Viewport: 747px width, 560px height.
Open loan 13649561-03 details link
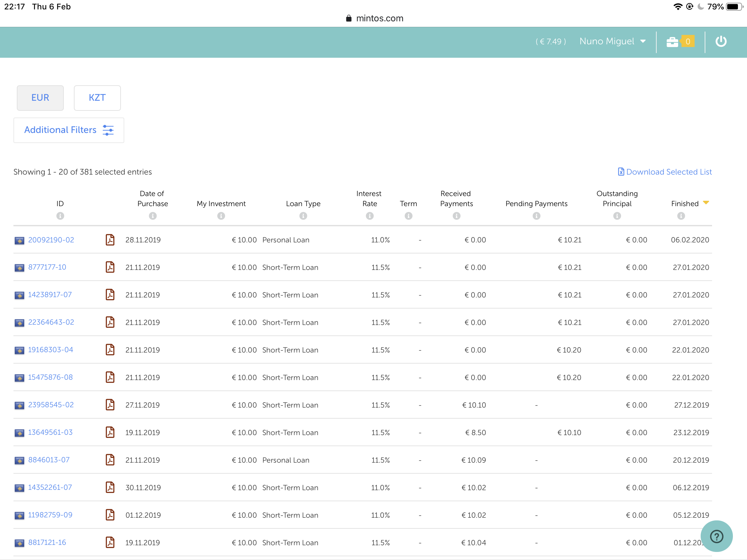[x=50, y=432]
